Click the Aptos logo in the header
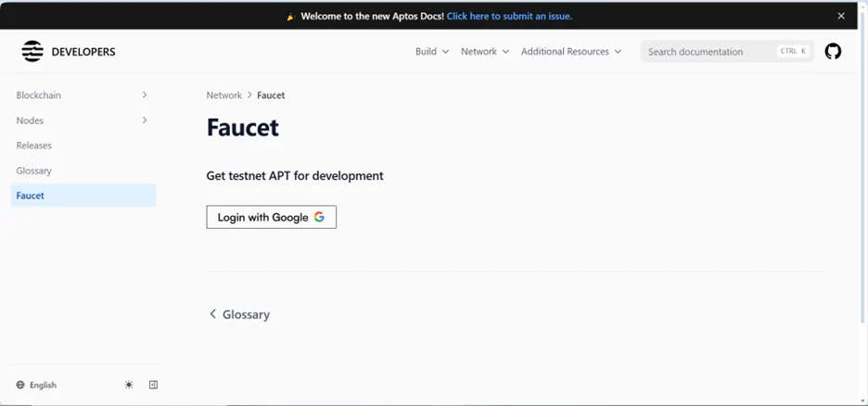Image resolution: width=868 pixels, height=406 pixels. pyautogui.click(x=32, y=51)
